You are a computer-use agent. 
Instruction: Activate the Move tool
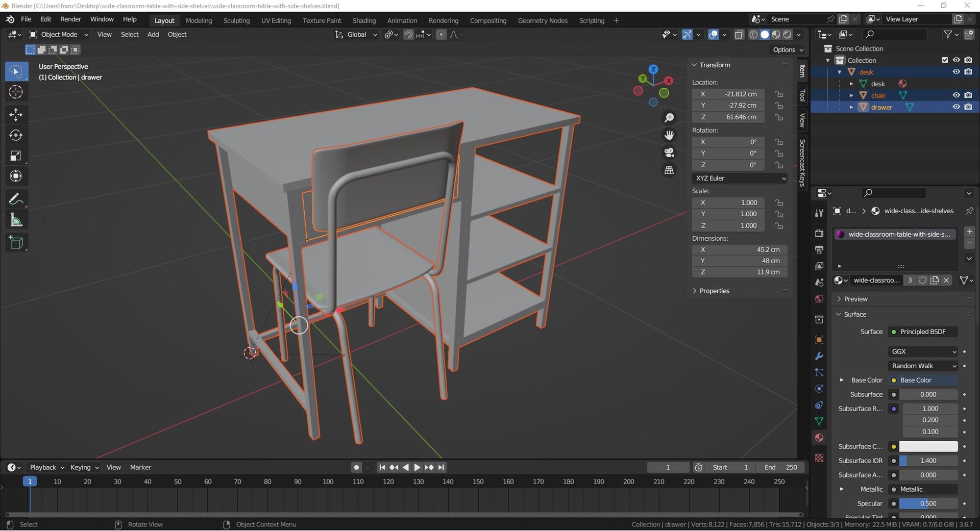[x=16, y=114]
